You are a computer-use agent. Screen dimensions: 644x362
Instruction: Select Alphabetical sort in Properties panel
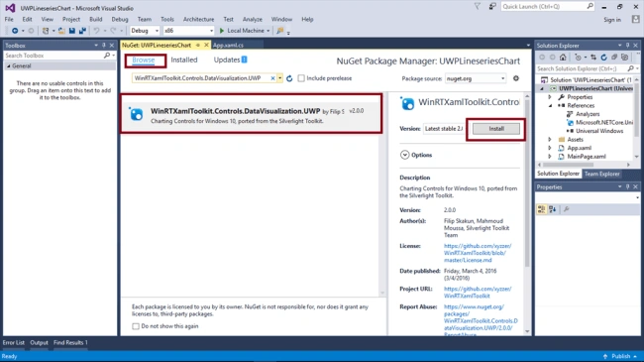tap(553, 209)
